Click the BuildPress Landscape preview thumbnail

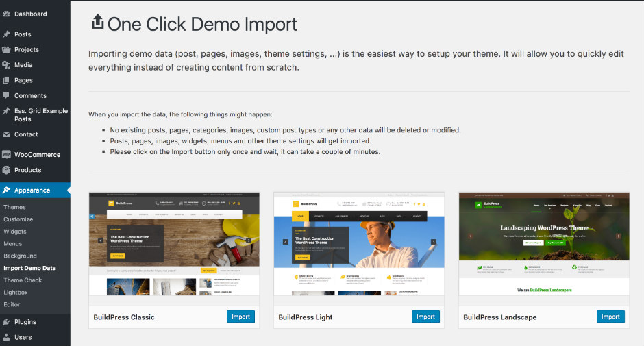(x=544, y=244)
